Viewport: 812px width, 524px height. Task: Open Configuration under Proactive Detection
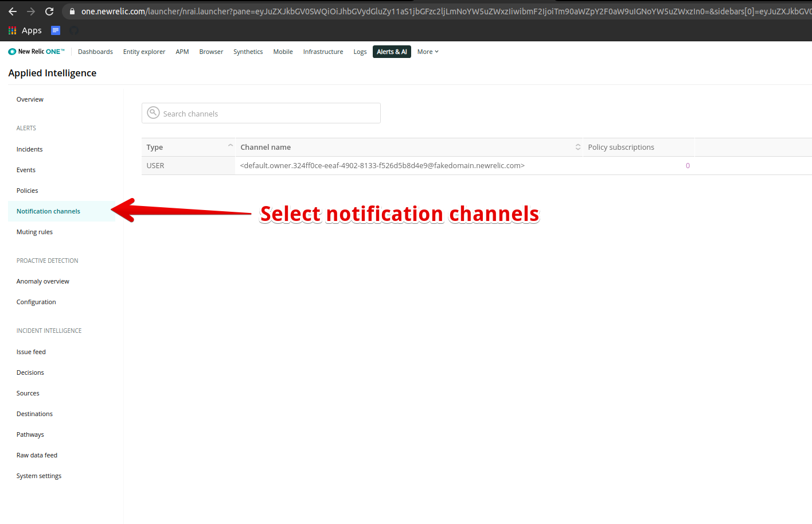tap(36, 302)
